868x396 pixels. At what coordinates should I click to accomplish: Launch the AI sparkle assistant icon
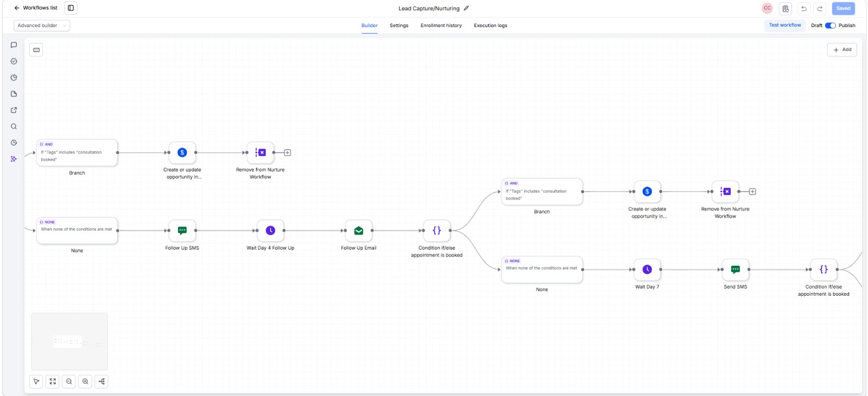coord(14,159)
